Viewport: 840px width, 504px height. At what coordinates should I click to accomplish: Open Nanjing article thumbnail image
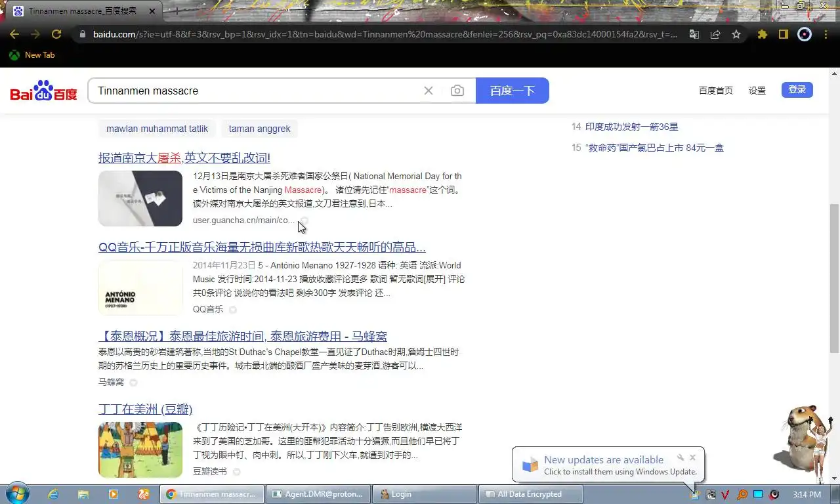pyautogui.click(x=140, y=198)
